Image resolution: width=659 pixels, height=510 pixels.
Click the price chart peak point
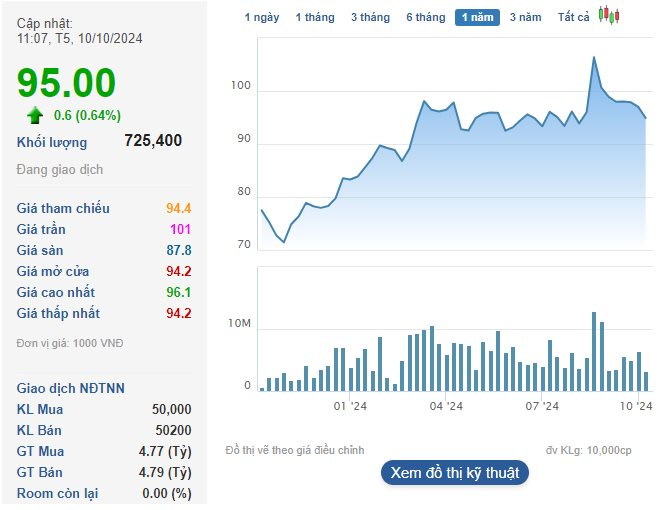[594, 58]
